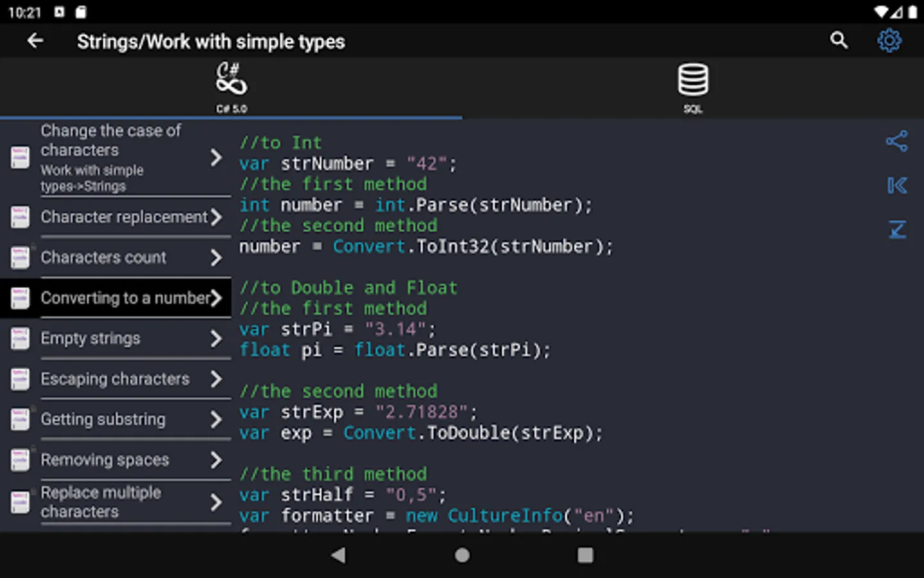
Task: Go back with the arrow icon
Action: pos(35,41)
